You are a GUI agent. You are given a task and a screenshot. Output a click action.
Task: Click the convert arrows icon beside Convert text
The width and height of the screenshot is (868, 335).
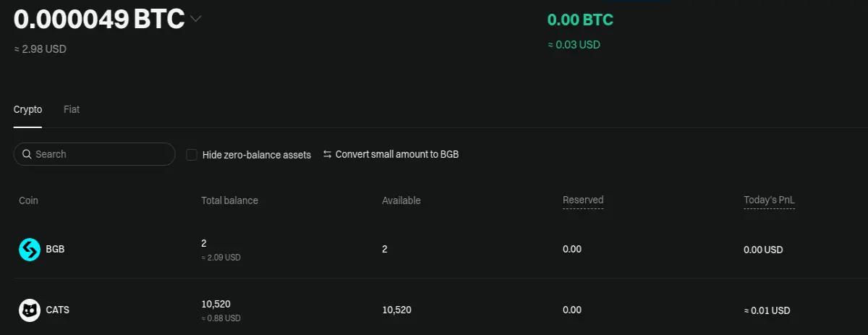pos(327,154)
